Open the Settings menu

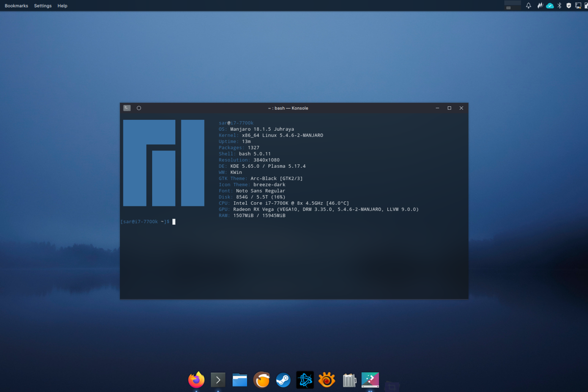43,5
